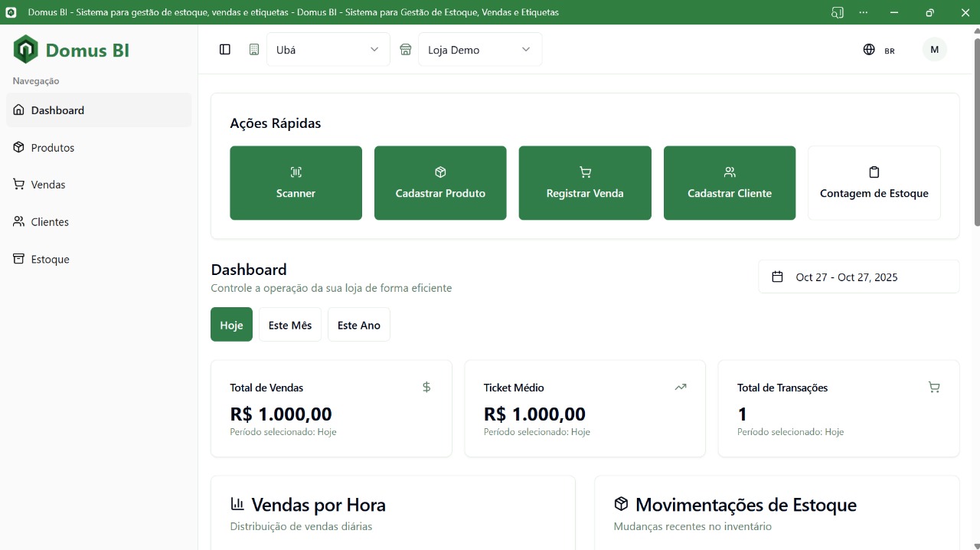Expand the Ubá location dropdown
The width and height of the screenshot is (980, 550).
[328, 50]
